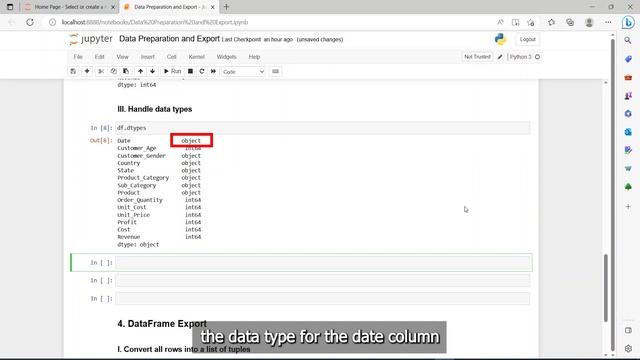
Task: Click the 'Product_Category' row label
Action: [143, 178]
